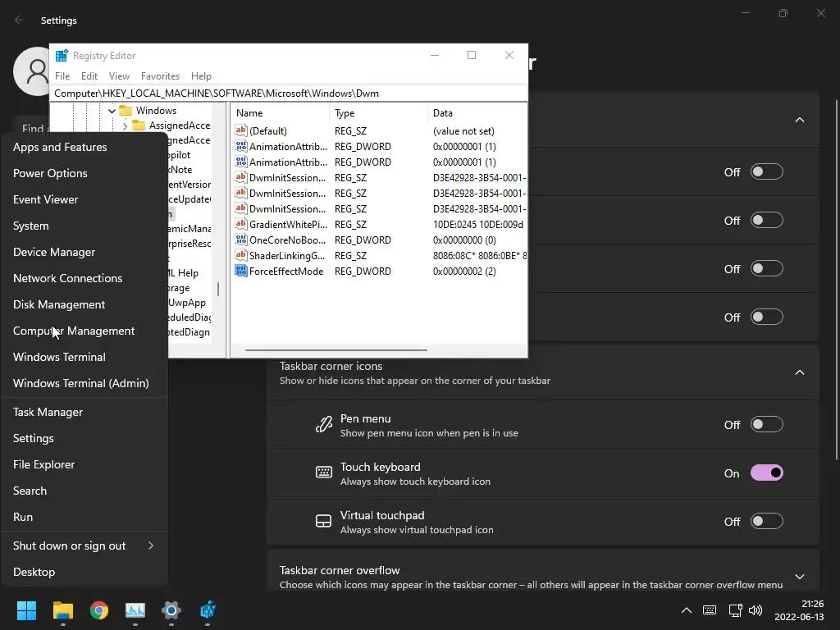Toggle the second Off switch in taskbar items
Viewport: 840px width, 630px height.
(767, 220)
